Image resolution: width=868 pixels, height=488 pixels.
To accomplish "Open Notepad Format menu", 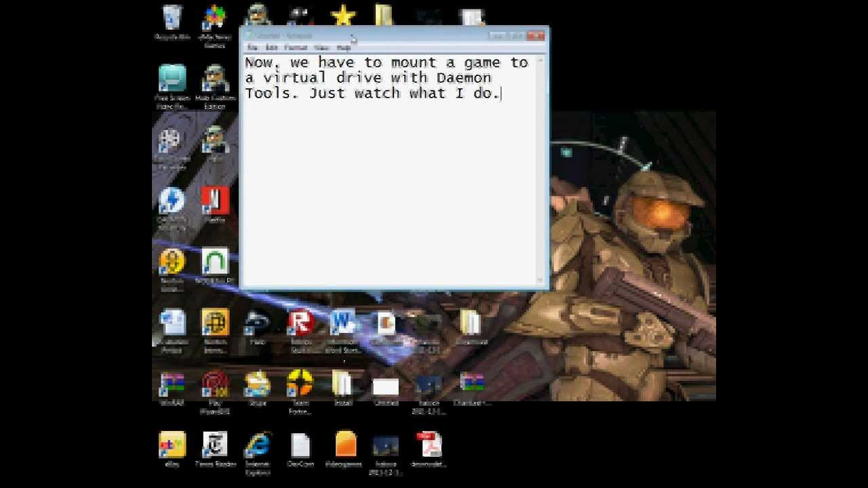I will [296, 47].
